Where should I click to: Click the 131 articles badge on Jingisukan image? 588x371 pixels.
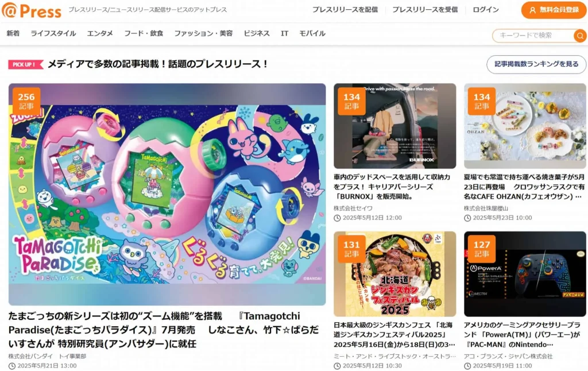(351, 249)
